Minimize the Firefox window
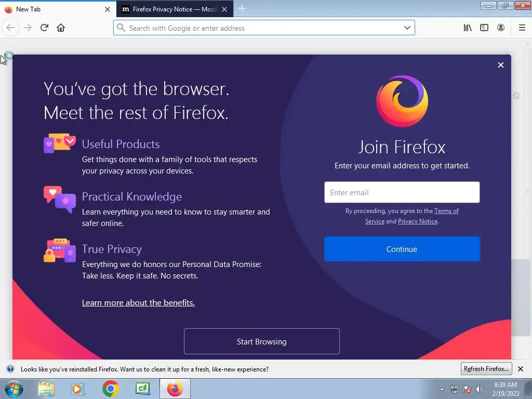The image size is (532, 399). click(x=488, y=6)
